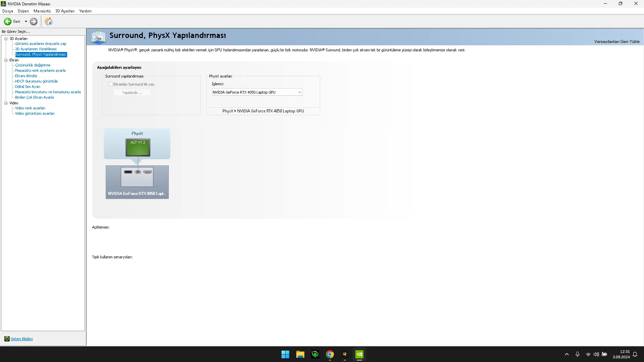Open the İşlemci PhysX processor dropdown
The image size is (644, 362).
[257, 92]
